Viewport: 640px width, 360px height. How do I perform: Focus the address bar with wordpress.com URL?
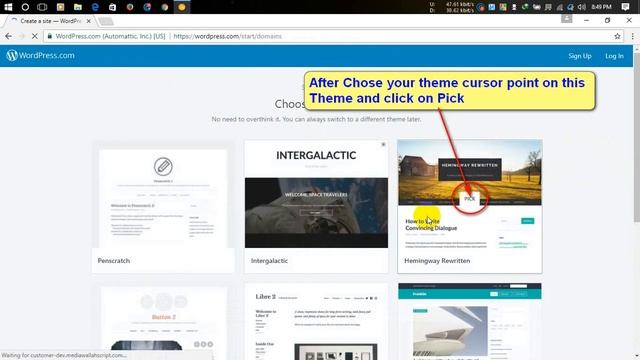tap(333, 36)
